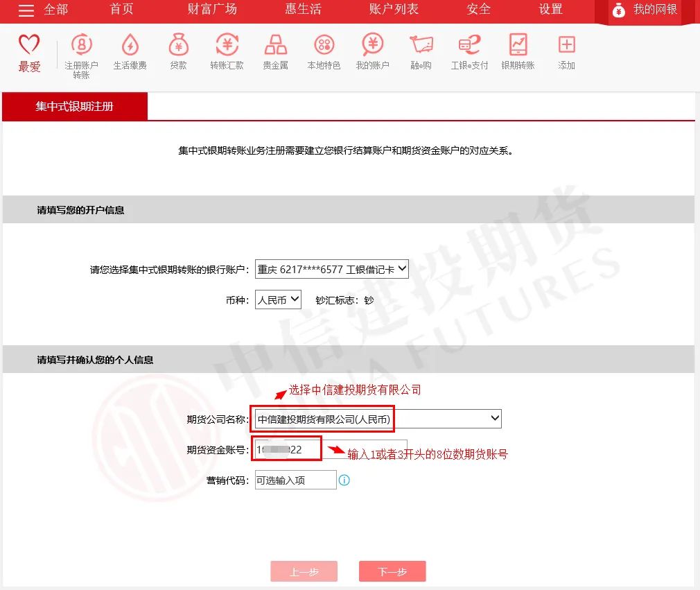Screen dimensions: 700x590
Task: Click money bag icon in 我的网银
Action: (618, 10)
